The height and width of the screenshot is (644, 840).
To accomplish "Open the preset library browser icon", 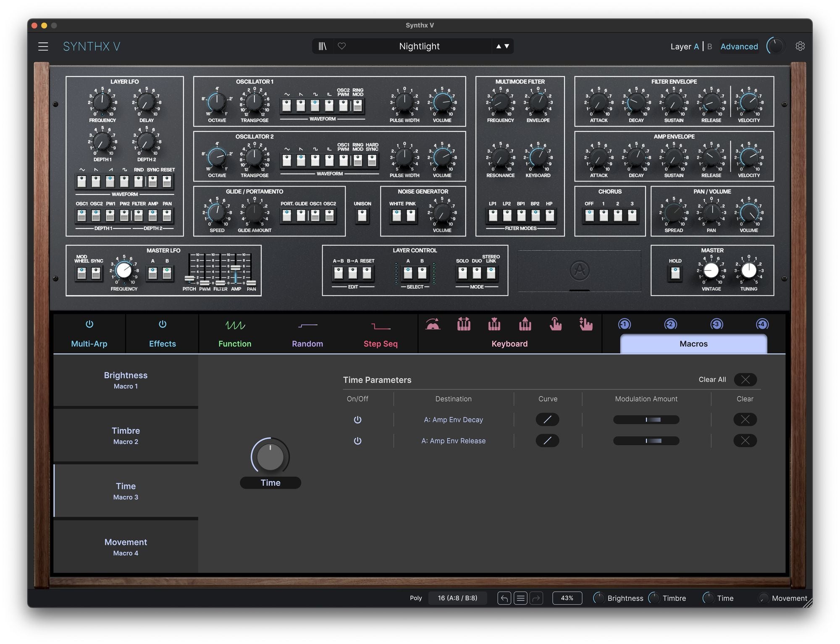I will [323, 46].
